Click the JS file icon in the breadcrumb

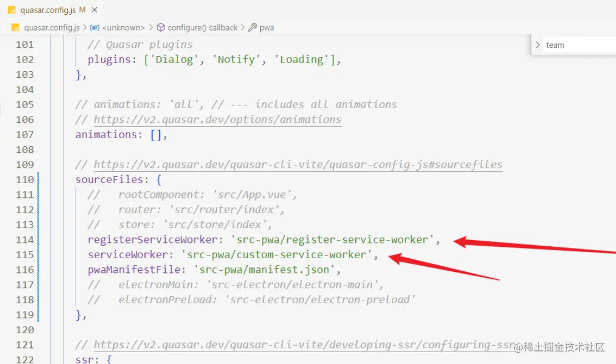15,27
